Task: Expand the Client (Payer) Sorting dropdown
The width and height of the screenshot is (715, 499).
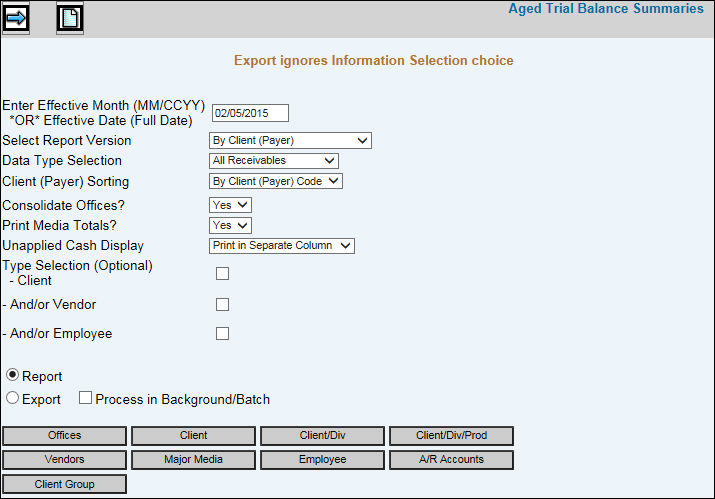Action: click(x=276, y=181)
